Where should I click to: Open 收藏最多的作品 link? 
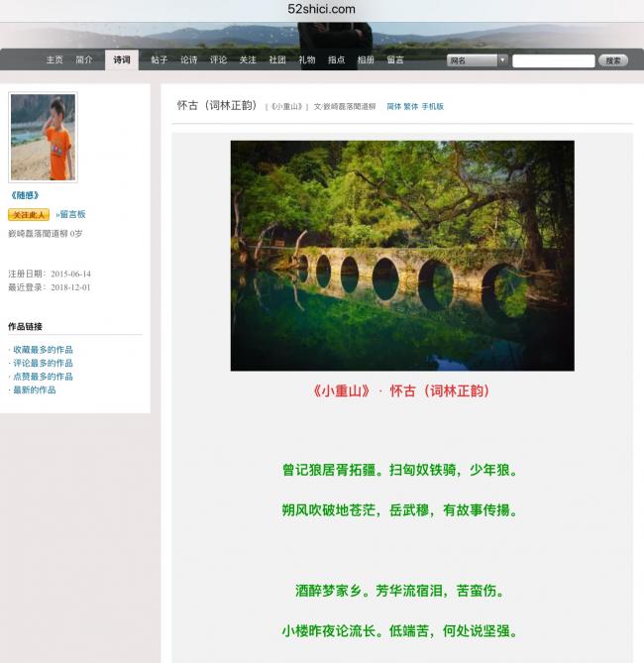point(43,350)
